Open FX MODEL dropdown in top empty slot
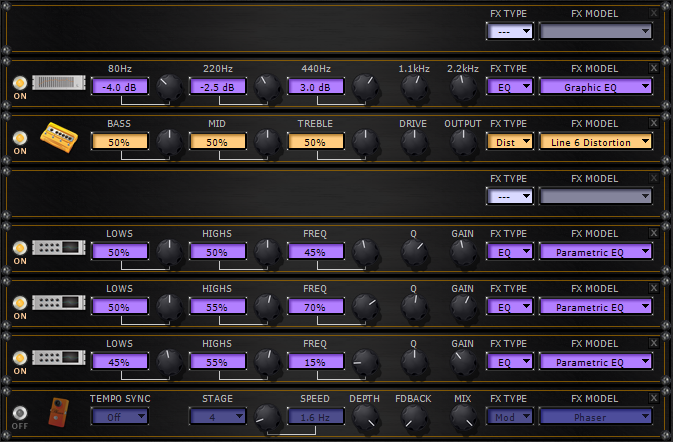 (x=595, y=31)
